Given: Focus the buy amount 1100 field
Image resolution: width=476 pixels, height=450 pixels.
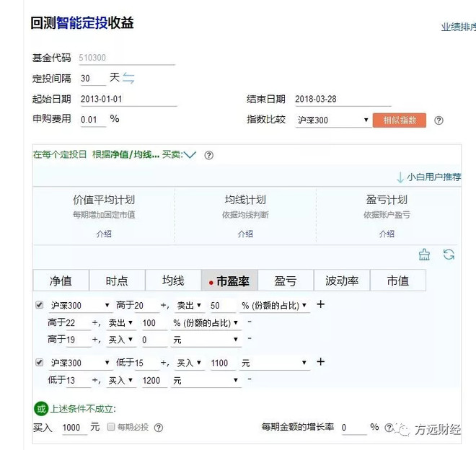Looking at the screenshot, I should click(x=222, y=363).
